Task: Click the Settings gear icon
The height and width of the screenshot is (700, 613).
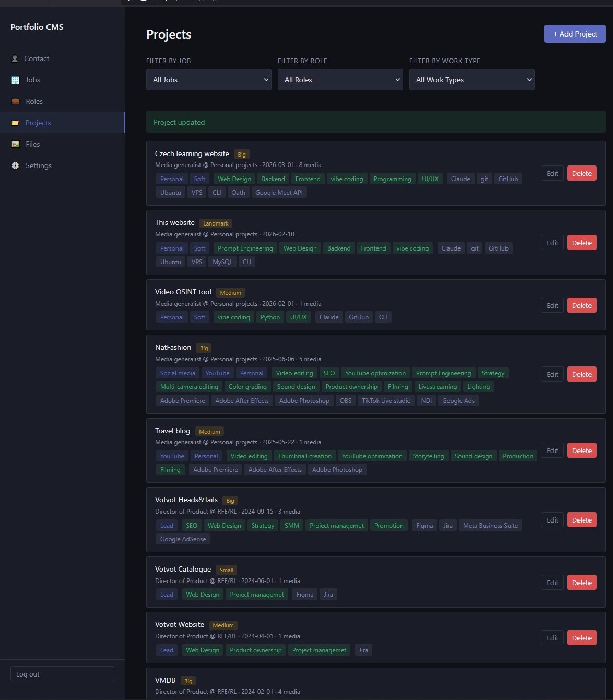Action: [x=15, y=166]
